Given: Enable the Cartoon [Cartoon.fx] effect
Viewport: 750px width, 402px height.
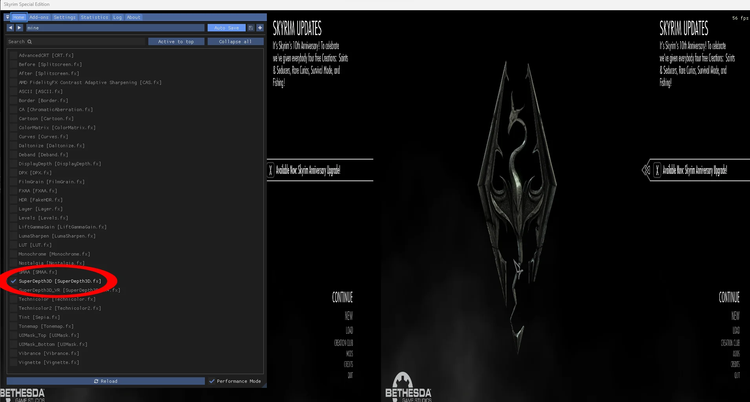Looking at the screenshot, I should [13, 118].
